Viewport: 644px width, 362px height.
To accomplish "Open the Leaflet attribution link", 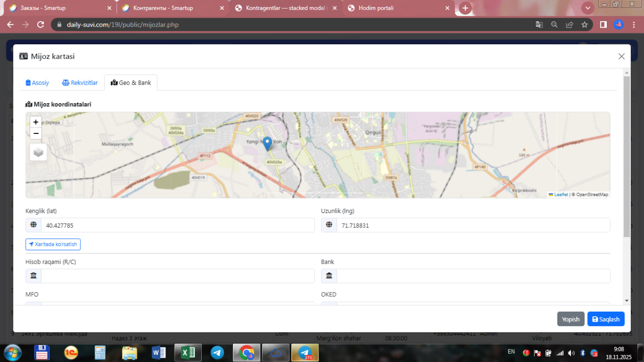I will pyautogui.click(x=560, y=194).
